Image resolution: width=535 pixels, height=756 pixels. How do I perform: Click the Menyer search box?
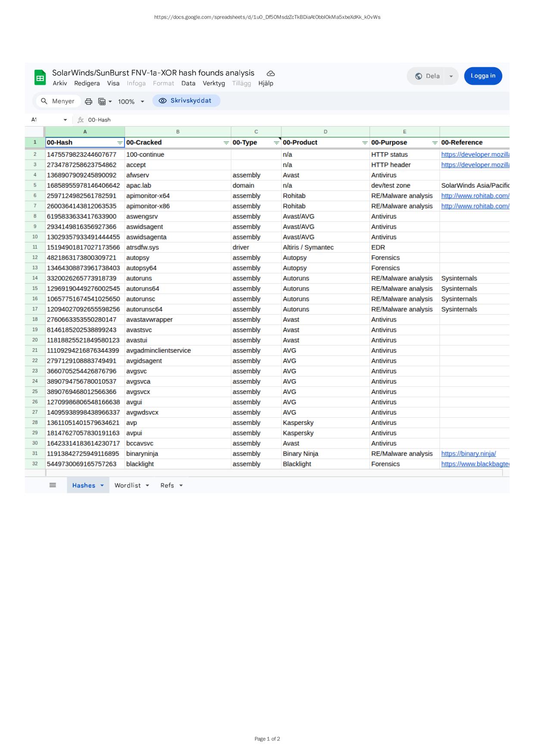click(x=58, y=101)
